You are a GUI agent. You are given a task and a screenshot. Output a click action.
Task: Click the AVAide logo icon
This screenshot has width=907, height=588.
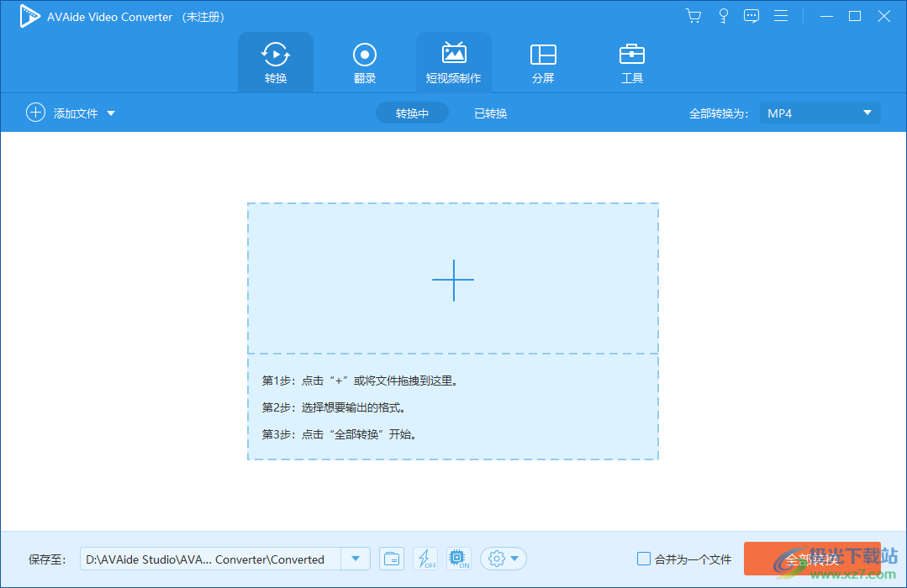coord(29,16)
